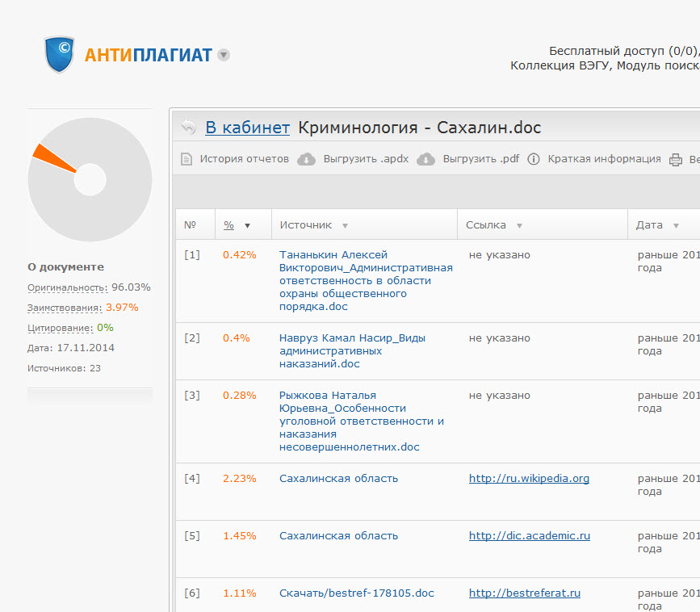700x612 pixels.
Task: Click the cloud download icon for .apdx
Action: [306, 159]
